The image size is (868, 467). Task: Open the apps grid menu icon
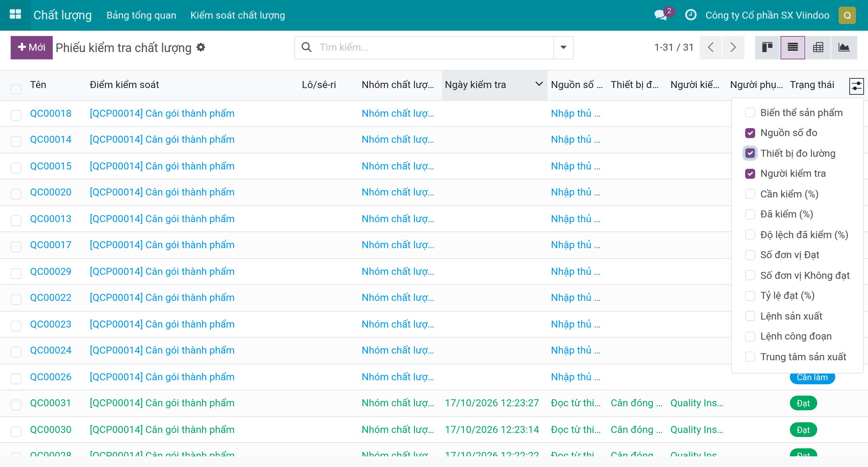pyautogui.click(x=15, y=15)
